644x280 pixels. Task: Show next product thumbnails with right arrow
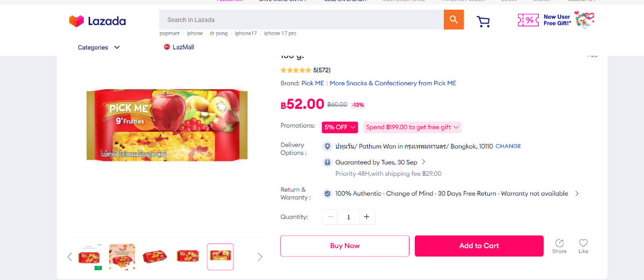coord(260,257)
